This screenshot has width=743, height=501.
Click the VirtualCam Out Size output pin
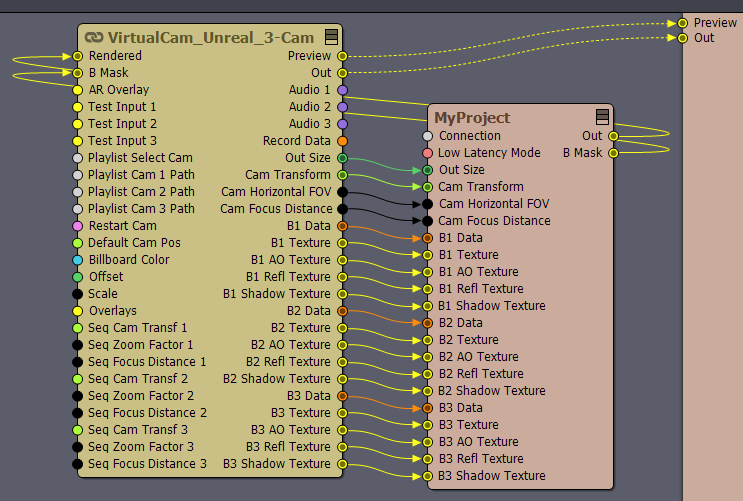[x=342, y=158]
